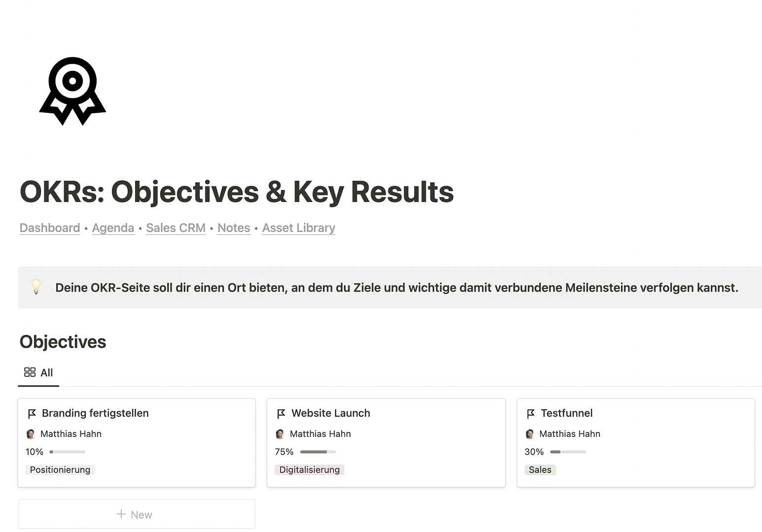Click the flag icon on Testfunnel
This screenshot has width=762, height=532.
[x=531, y=414]
